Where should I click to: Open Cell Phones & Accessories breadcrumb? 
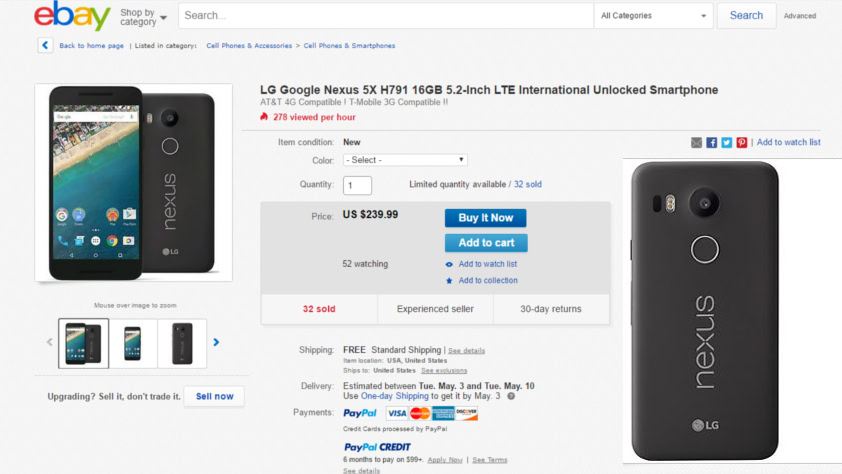(249, 46)
